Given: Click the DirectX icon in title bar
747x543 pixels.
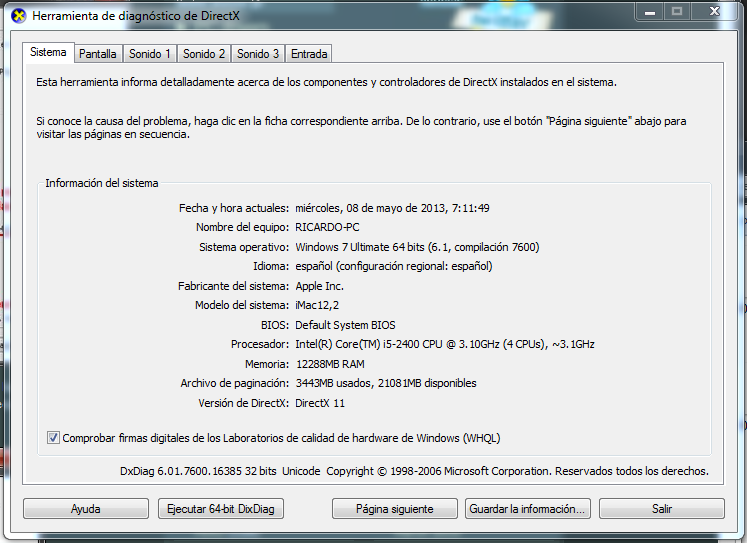Looking at the screenshot, I should pos(19,16).
